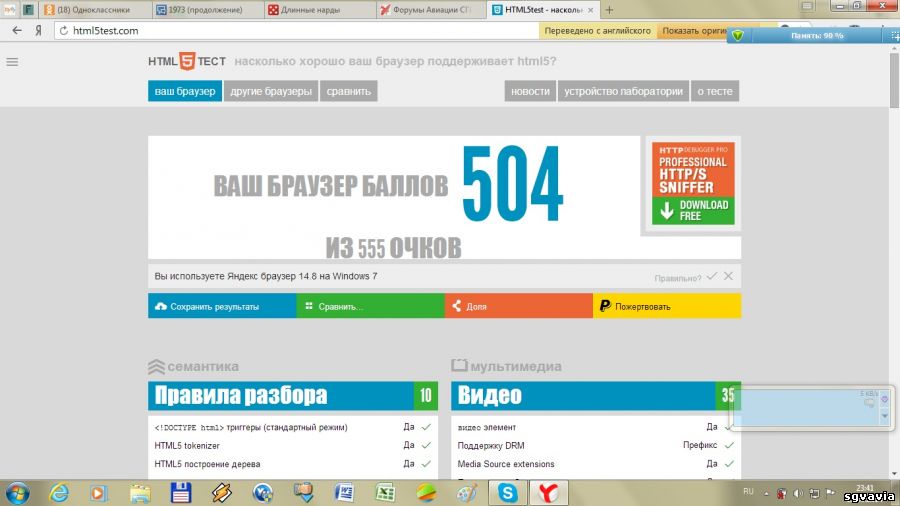Click the HTML5 shield logo
The image size is (900, 506).
pos(187,61)
